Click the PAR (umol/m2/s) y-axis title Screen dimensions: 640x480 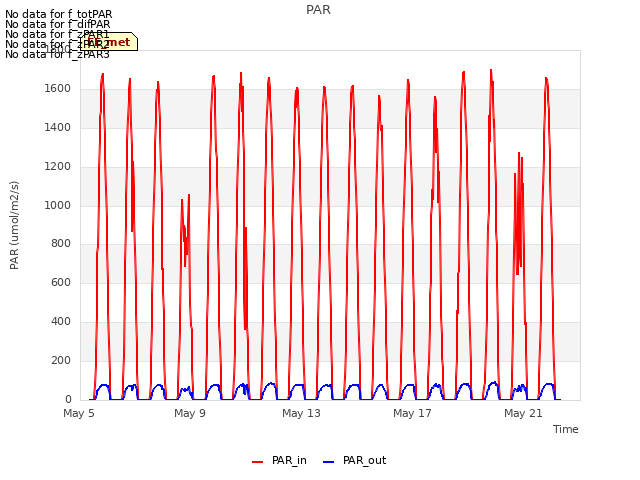(14, 225)
